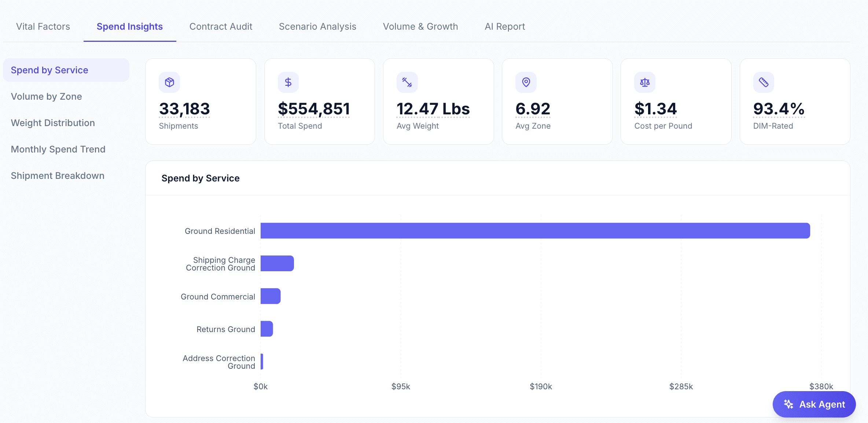Click the weight icon on Avg Weight card
Image resolution: width=868 pixels, height=423 pixels.
pyautogui.click(x=407, y=82)
